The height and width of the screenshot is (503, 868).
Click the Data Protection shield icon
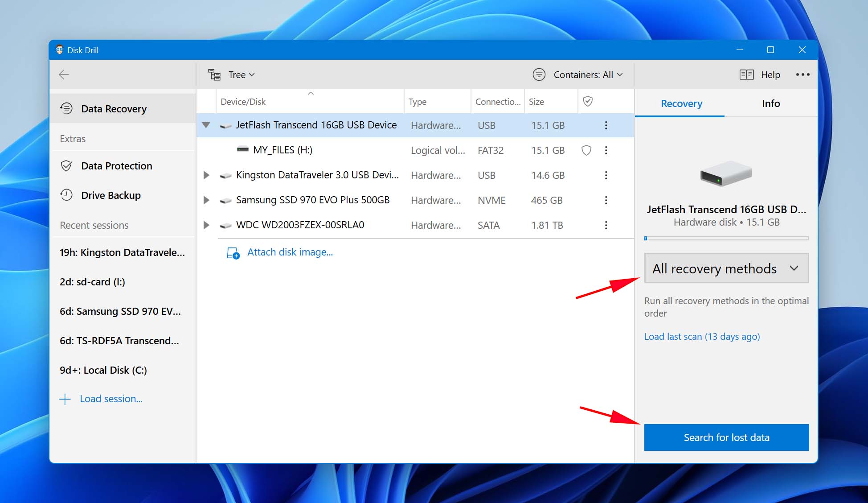[x=66, y=166]
